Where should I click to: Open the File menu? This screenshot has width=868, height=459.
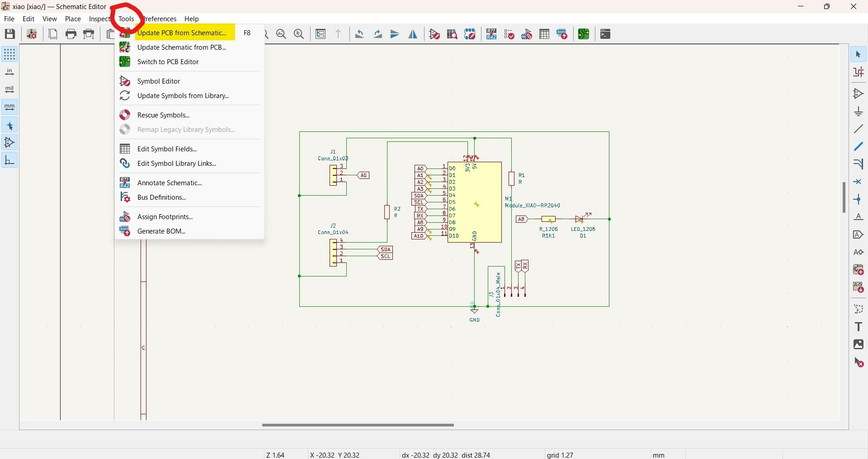point(9,19)
